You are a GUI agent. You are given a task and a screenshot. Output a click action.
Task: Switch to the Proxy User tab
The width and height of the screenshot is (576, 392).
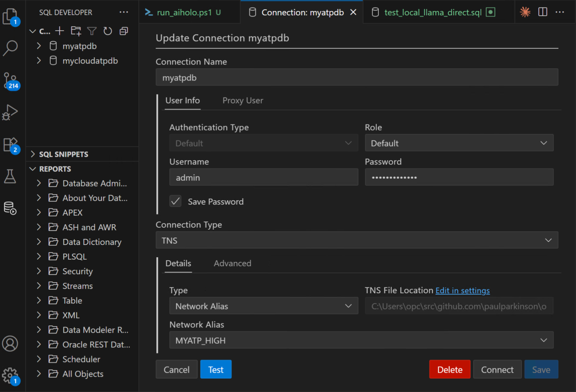coord(243,100)
